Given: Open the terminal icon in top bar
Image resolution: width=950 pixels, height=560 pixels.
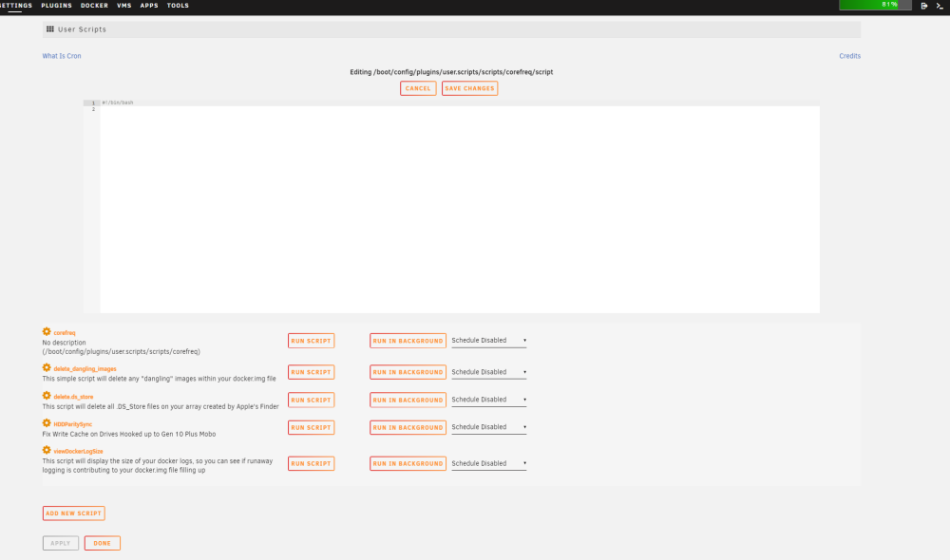Looking at the screenshot, I should pos(940,6).
